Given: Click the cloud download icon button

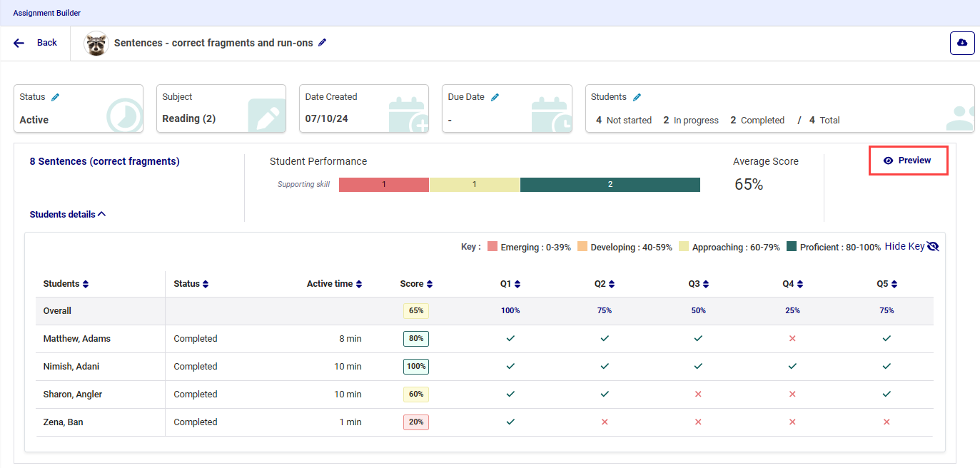Looking at the screenshot, I should (x=961, y=43).
